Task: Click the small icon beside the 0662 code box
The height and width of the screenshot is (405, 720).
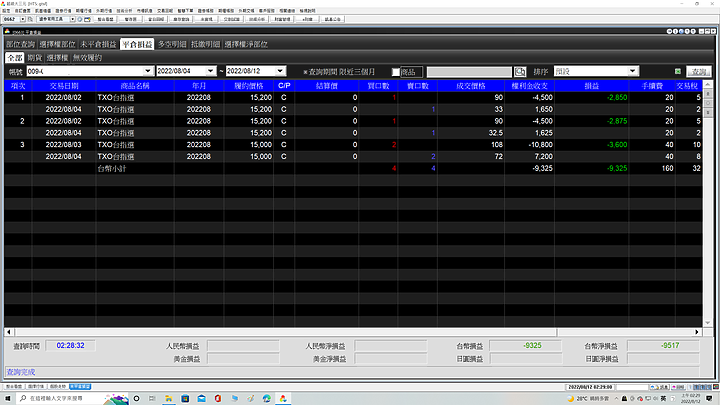Action: pyautogui.click(x=30, y=19)
